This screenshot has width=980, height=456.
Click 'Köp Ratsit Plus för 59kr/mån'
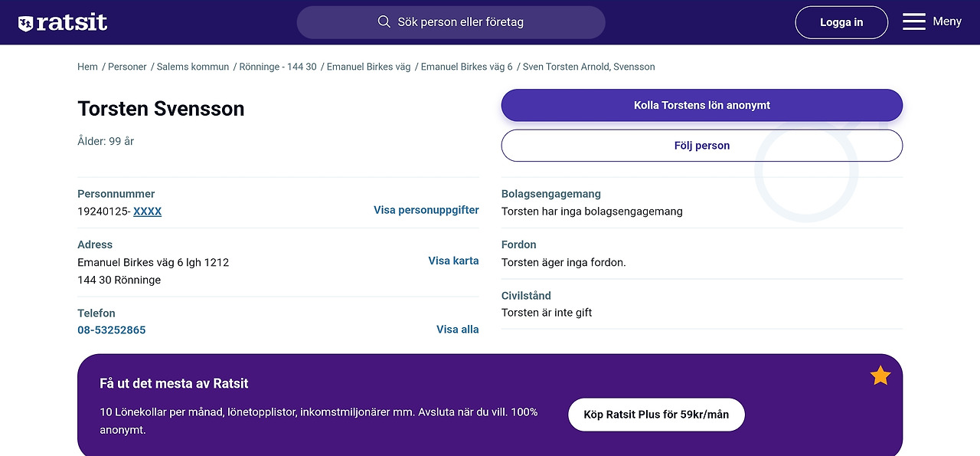(x=656, y=415)
